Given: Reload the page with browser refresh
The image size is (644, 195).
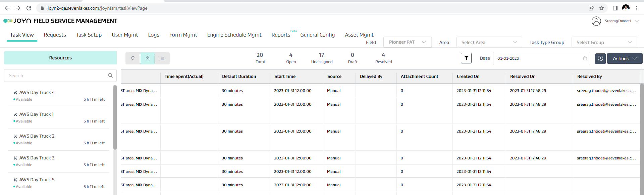Looking at the screenshot, I should 29,8.
